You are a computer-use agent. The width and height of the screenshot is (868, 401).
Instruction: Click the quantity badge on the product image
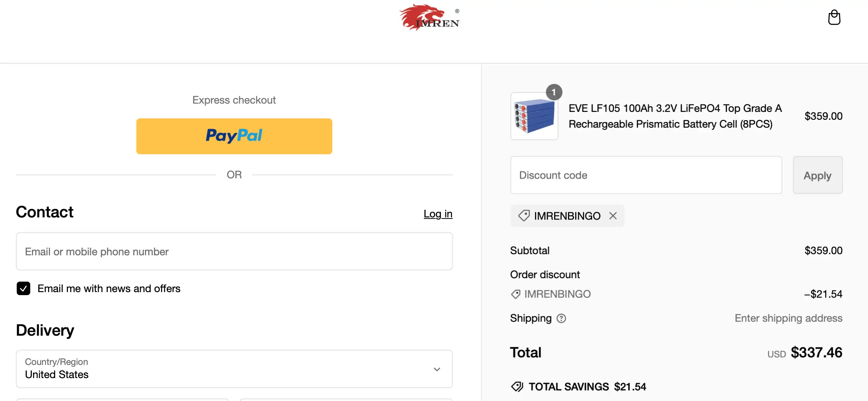554,92
